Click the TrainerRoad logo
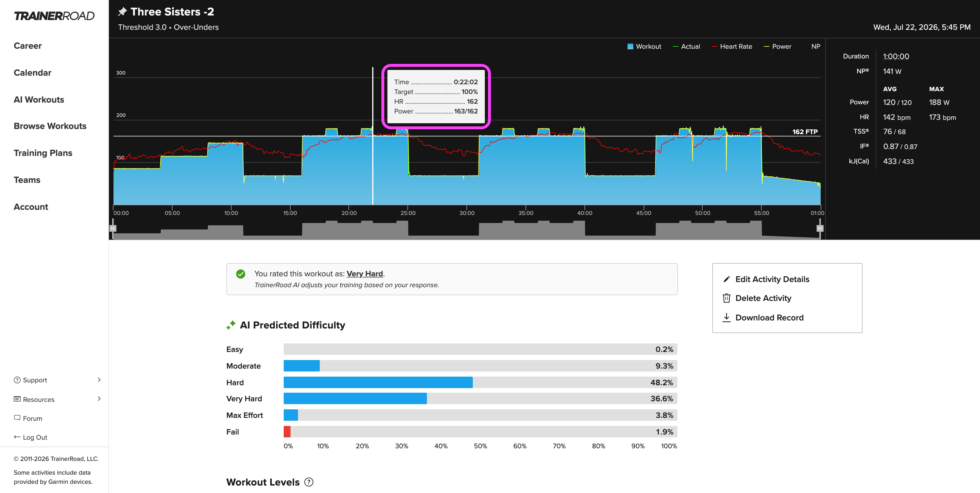The width and height of the screenshot is (980, 493). tap(54, 16)
